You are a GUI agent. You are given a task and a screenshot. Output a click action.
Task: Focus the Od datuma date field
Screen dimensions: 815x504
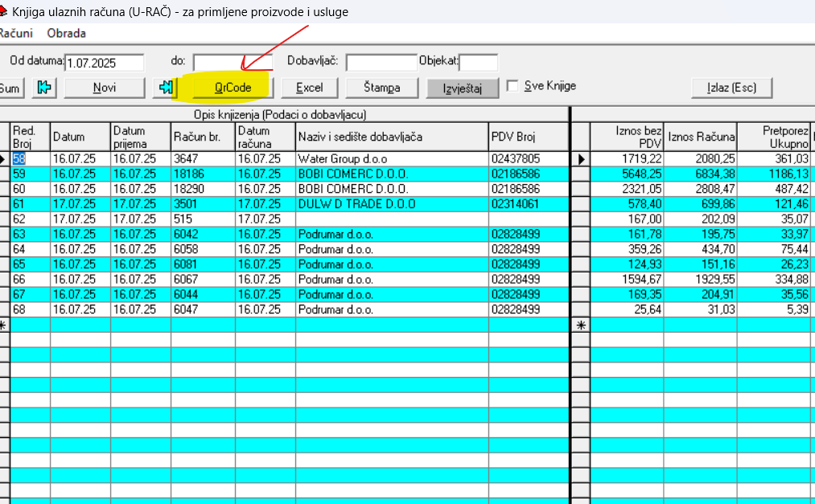105,63
